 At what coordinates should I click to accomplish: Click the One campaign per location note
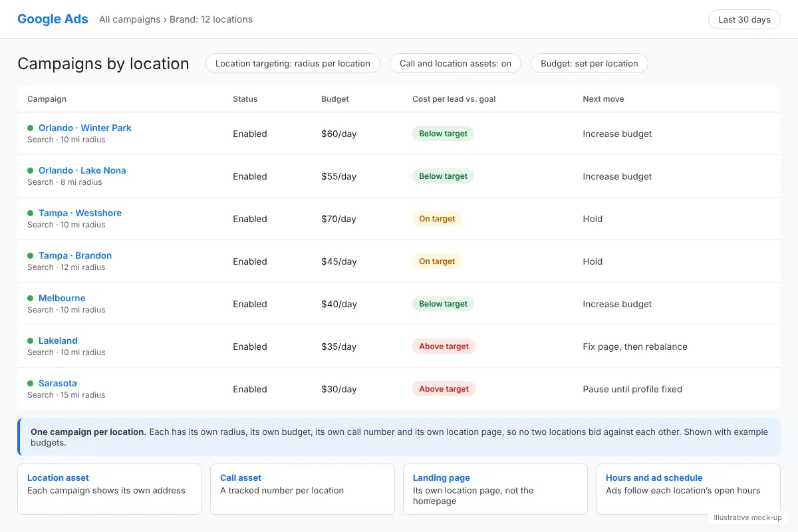click(x=399, y=437)
